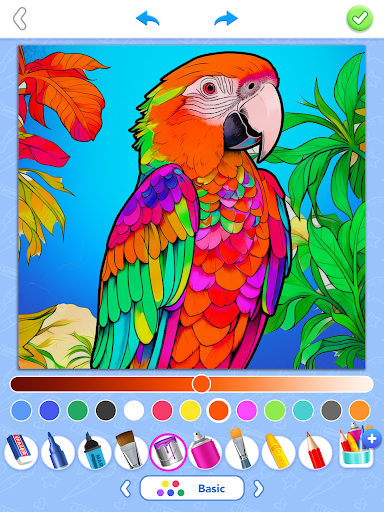Pick the teal color swatch
Screen dimensions: 384x512
(303, 410)
